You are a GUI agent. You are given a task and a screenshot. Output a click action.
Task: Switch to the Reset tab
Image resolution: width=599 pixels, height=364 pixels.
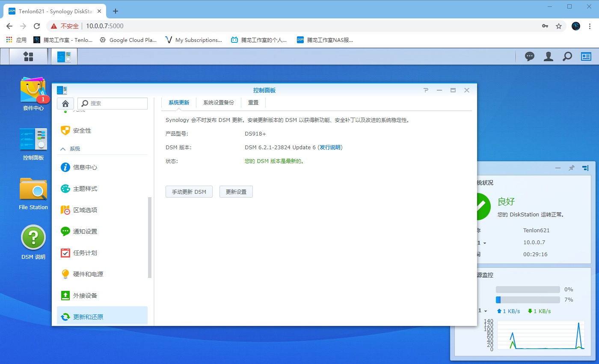pyautogui.click(x=253, y=103)
